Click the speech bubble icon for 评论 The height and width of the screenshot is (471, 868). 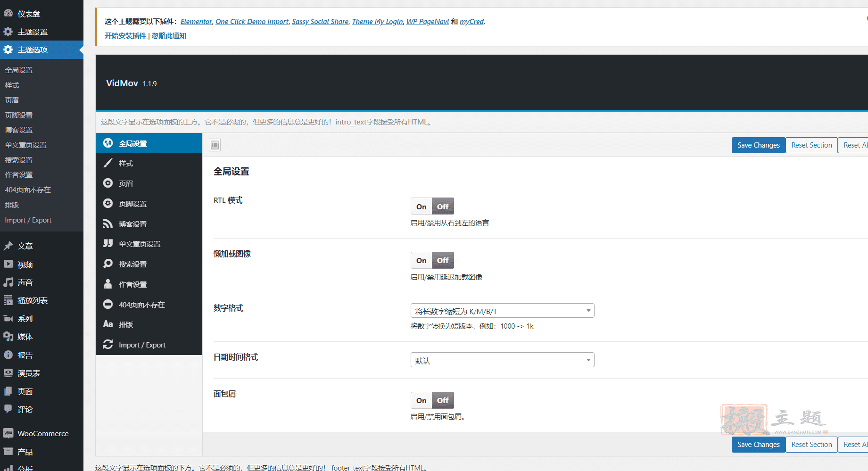pos(8,409)
